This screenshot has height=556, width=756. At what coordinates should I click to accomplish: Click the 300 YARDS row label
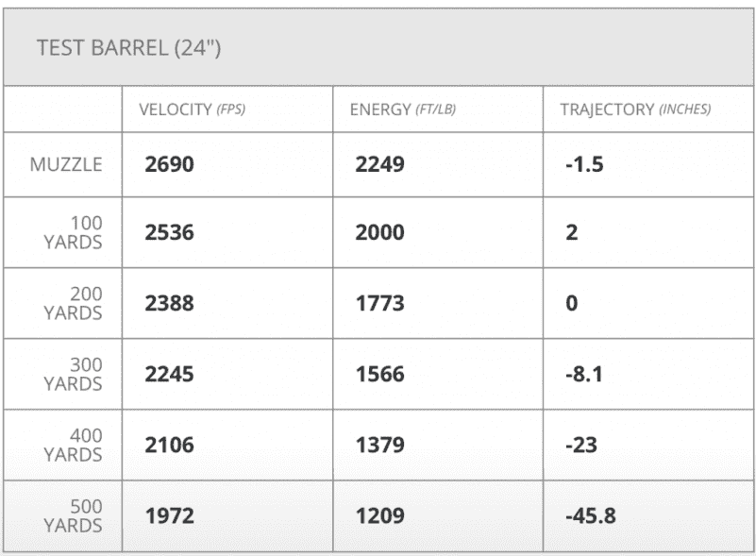tap(73, 375)
